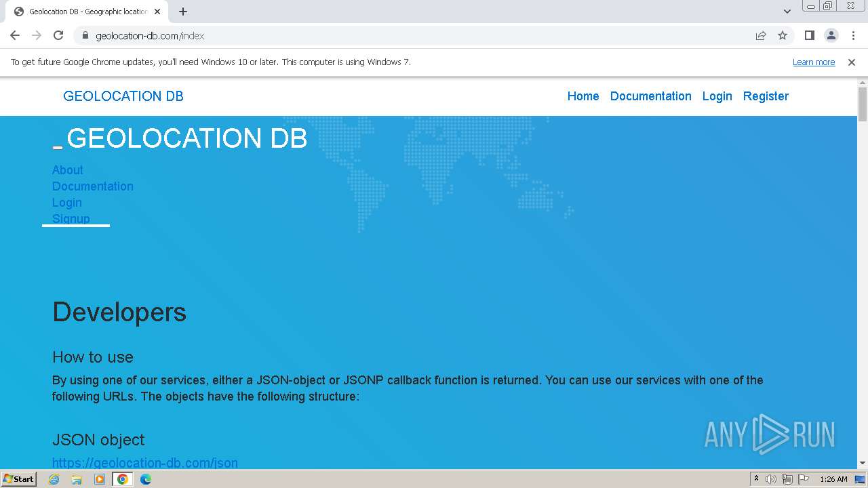Launch Microsoft Edge from the taskbar
868x488 pixels.
(x=146, y=479)
